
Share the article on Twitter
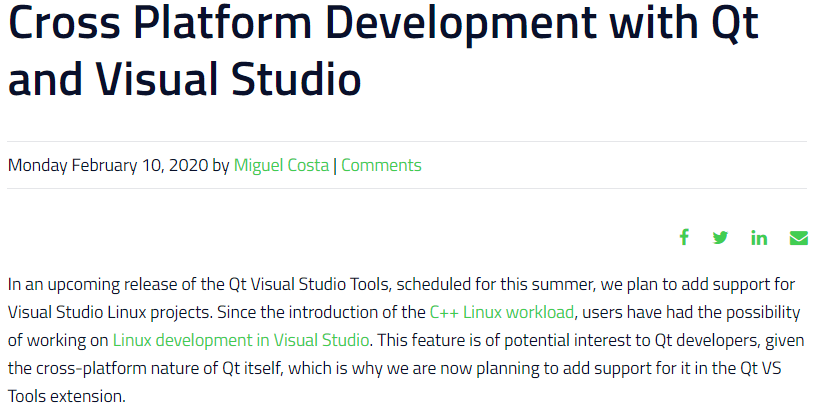(720, 237)
